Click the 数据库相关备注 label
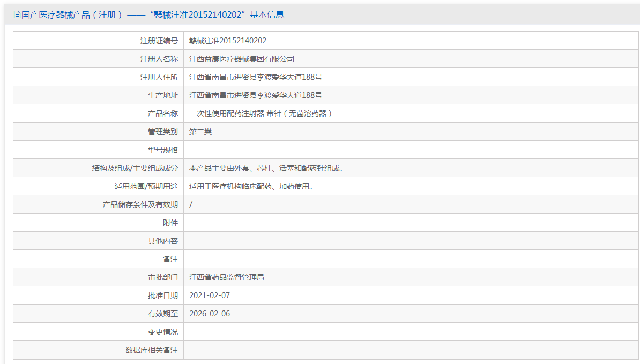 click(x=152, y=350)
